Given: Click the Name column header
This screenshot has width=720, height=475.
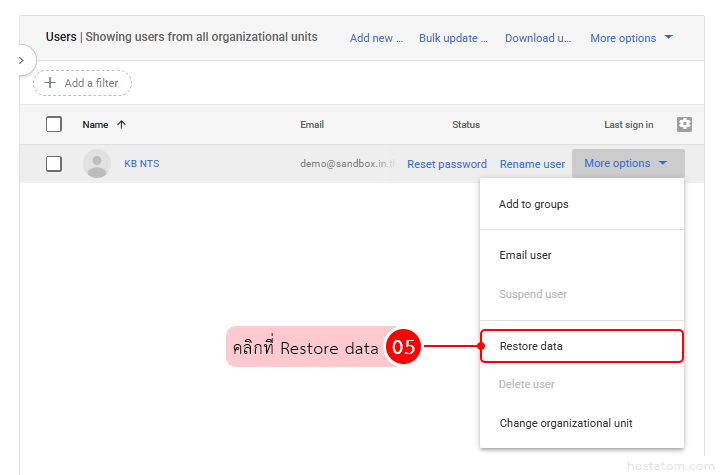Looking at the screenshot, I should tap(95, 124).
